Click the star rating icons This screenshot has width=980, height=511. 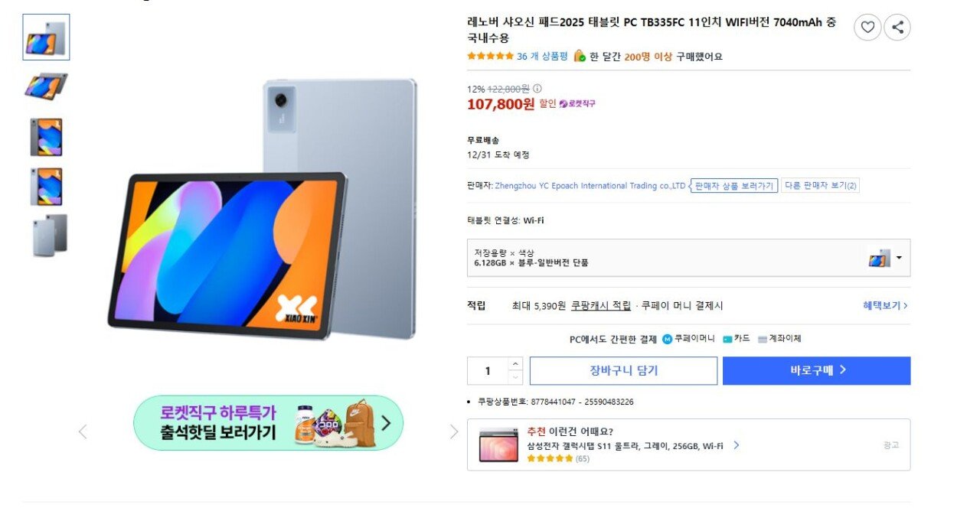click(489, 56)
